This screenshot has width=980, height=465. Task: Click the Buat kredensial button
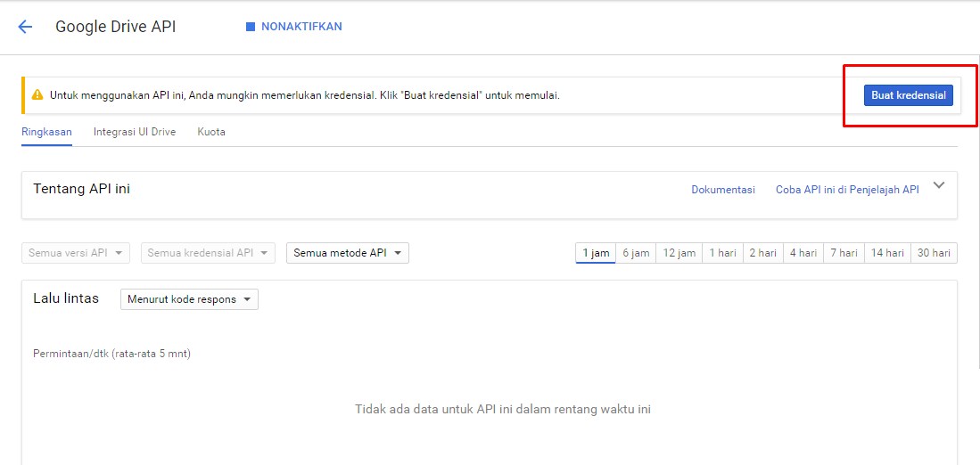pos(908,95)
